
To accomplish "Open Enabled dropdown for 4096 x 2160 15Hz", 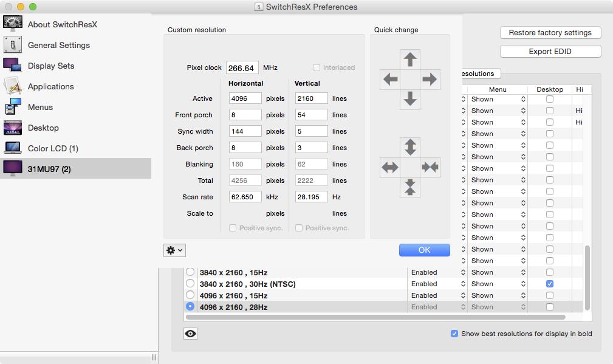I will (x=438, y=295).
